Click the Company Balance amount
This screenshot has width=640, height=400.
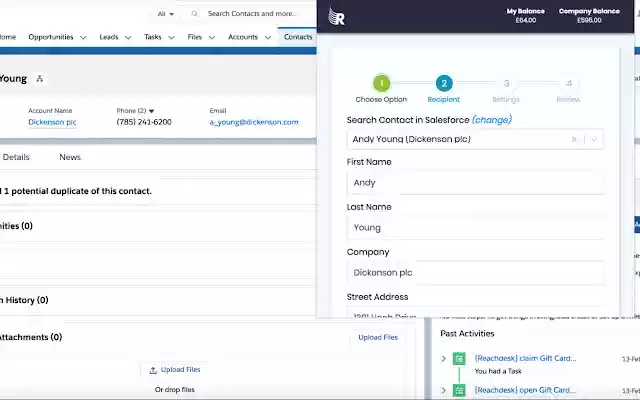tap(589, 20)
